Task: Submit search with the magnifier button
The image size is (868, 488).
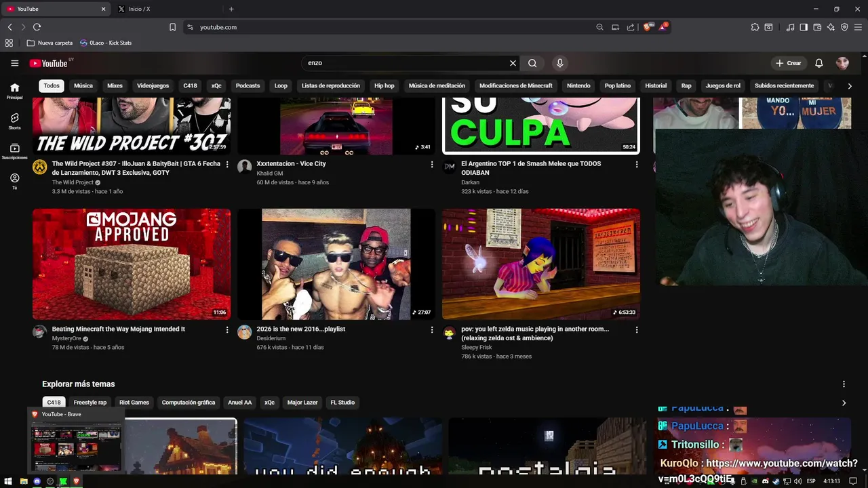Action: [532, 63]
